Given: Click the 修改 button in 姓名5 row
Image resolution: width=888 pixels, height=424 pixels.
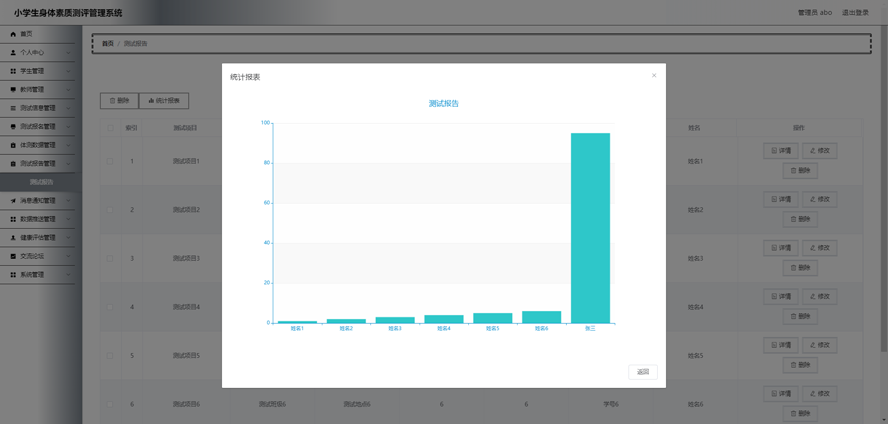Looking at the screenshot, I should coord(819,345).
